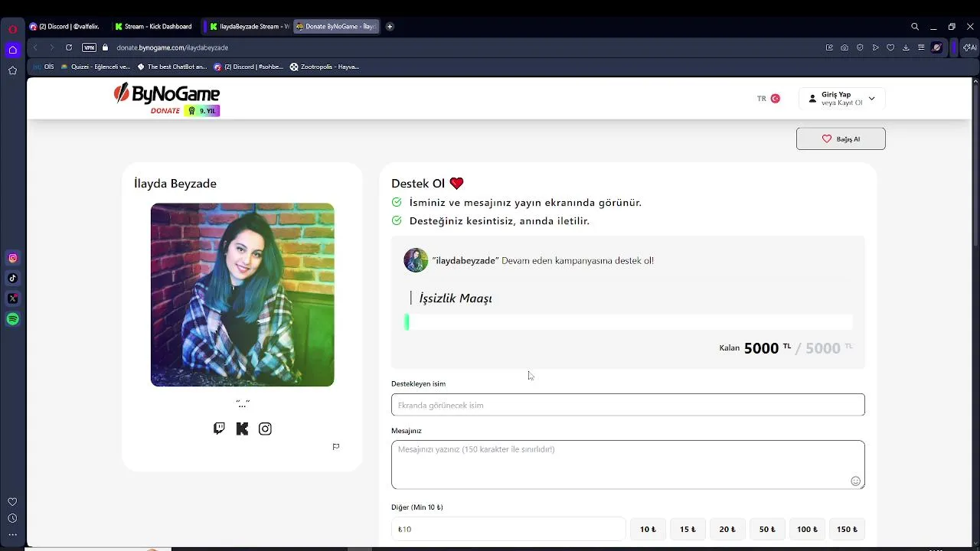Switch to Discord @valfelix tab
Viewport: 980px width, 551px height.
click(66, 27)
